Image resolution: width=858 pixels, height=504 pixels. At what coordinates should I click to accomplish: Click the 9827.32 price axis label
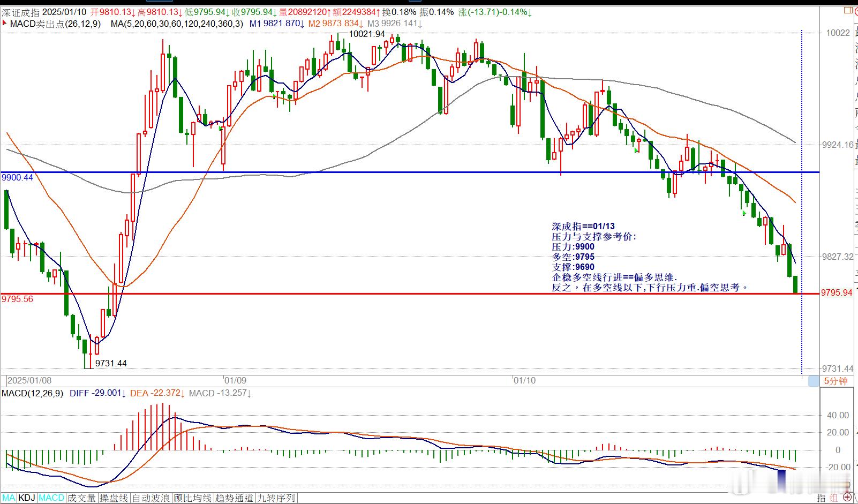(x=838, y=257)
